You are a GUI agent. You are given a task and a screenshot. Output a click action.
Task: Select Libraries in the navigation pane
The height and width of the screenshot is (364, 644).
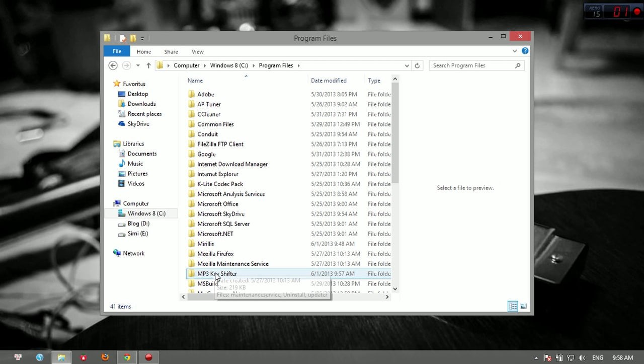click(x=133, y=144)
